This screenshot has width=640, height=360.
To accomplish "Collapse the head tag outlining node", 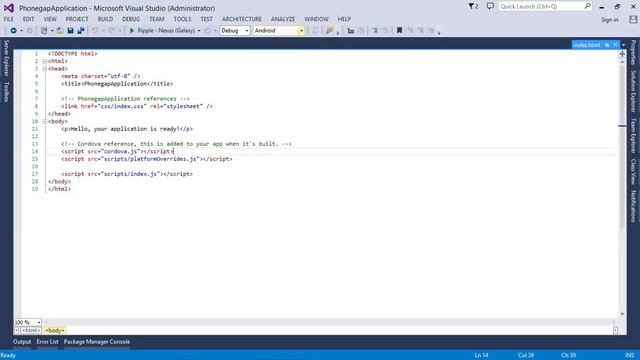I will coord(44,69).
